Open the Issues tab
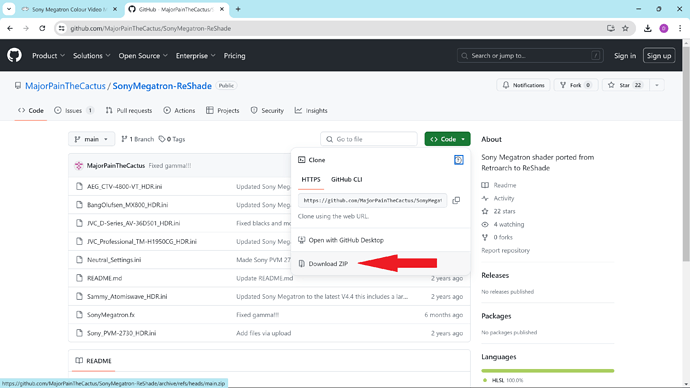 click(x=74, y=110)
